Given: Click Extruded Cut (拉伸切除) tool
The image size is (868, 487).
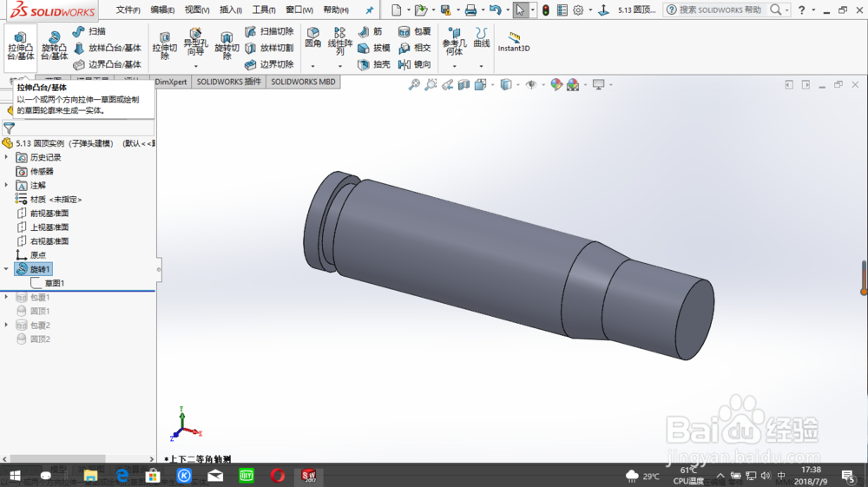Looking at the screenshot, I should click(164, 46).
